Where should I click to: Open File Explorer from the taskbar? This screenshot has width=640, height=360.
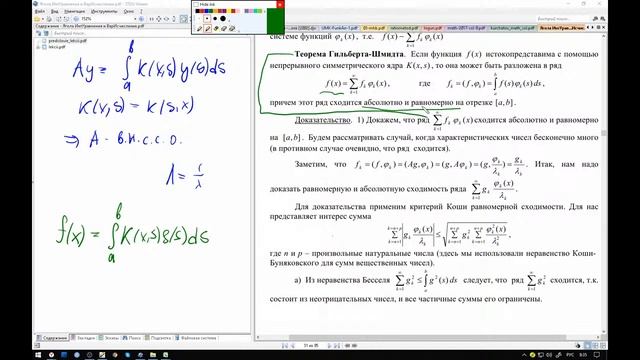(153, 355)
